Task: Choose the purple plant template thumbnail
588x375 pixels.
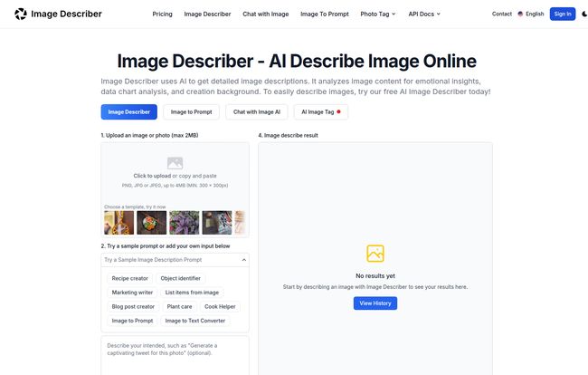Action: click(185, 223)
